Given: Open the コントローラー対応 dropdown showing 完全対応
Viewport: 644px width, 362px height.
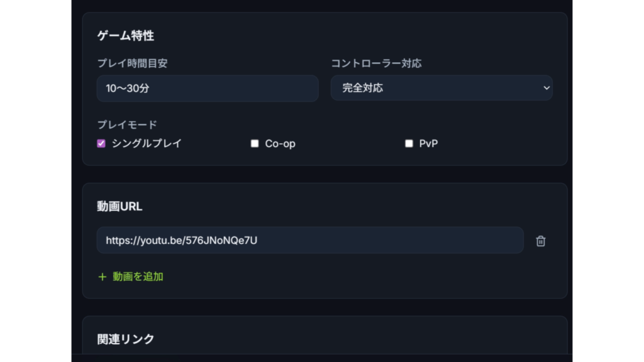Looking at the screenshot, I should 440,88.
